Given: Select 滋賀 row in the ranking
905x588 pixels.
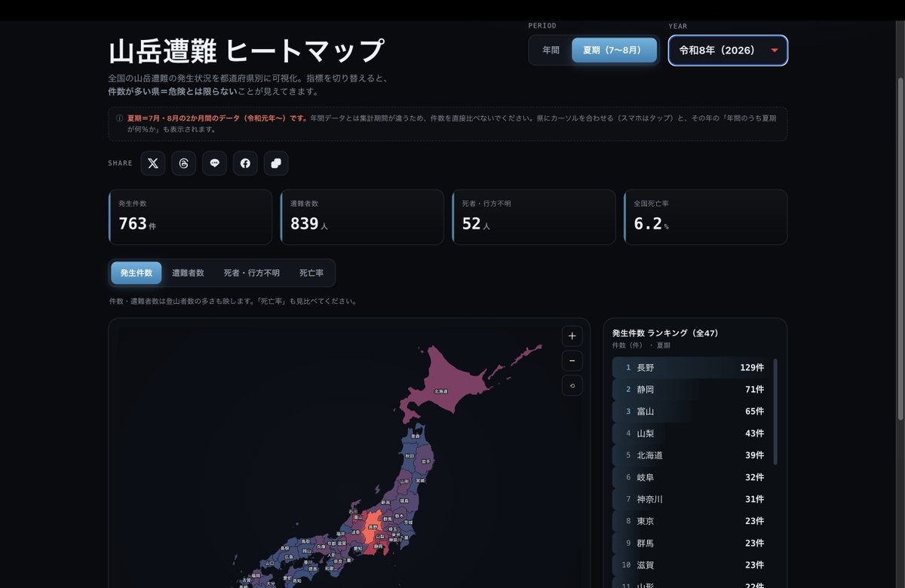Looking at the screenshot, I should (691, 565).
